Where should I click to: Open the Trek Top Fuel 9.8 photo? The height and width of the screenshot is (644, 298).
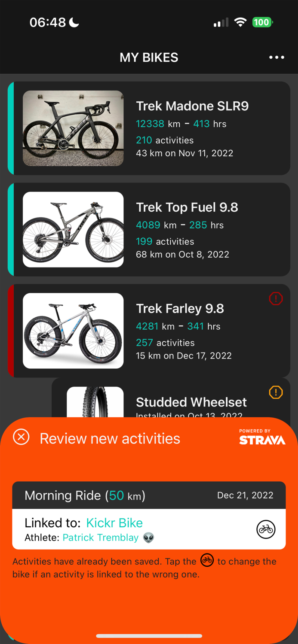coord(73,230)
